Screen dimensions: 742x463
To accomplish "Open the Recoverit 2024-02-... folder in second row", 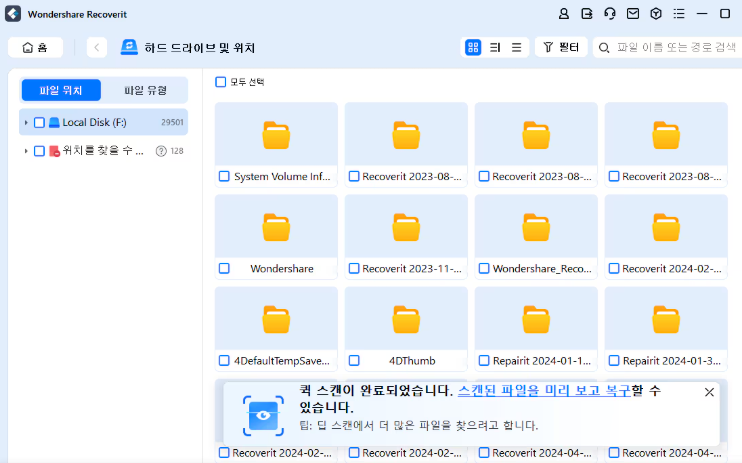I will tap(666, 227).
